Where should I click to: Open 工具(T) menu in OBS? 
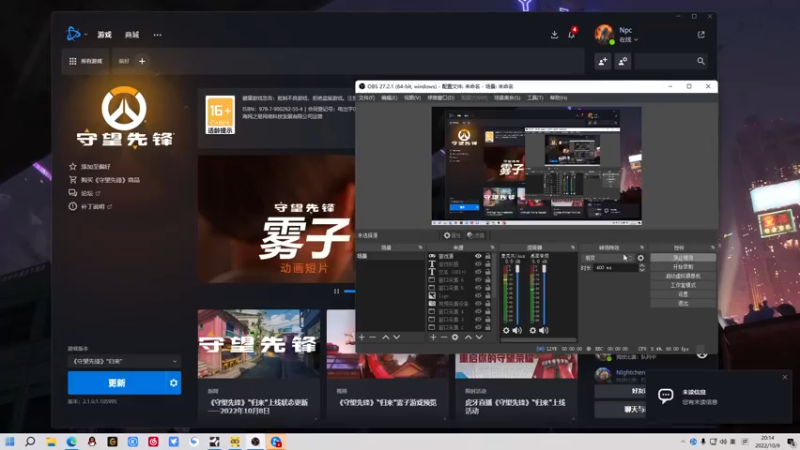point(535,98)
